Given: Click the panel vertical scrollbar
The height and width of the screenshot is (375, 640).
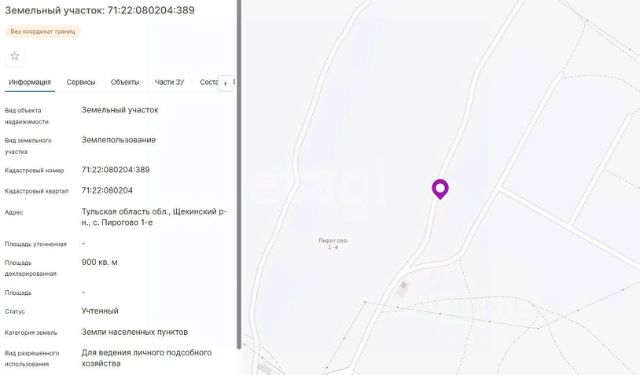Looking at the screenshot, I should click(x=239, y=174).
